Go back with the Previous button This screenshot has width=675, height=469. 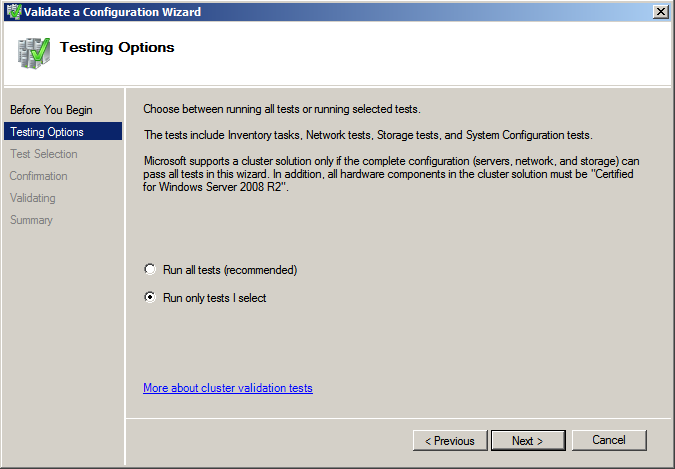(450, 440)
